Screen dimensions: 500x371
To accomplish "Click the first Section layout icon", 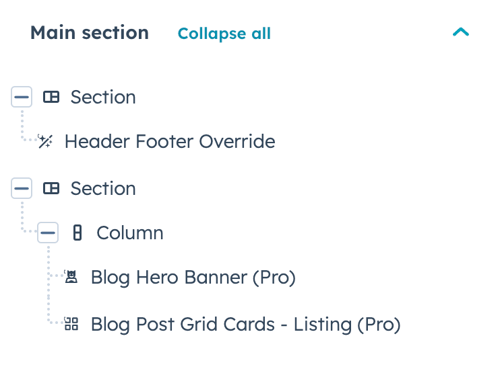I will 51,97.
